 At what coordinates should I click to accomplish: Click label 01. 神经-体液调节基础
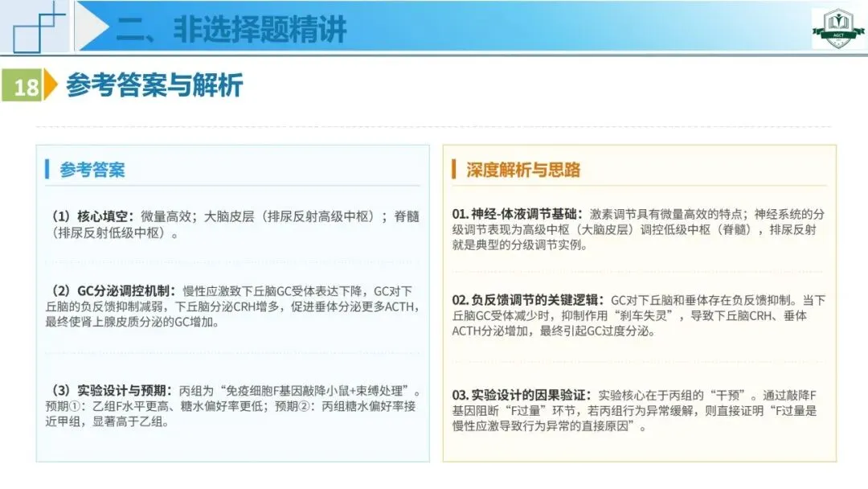[x=518, y=214]
